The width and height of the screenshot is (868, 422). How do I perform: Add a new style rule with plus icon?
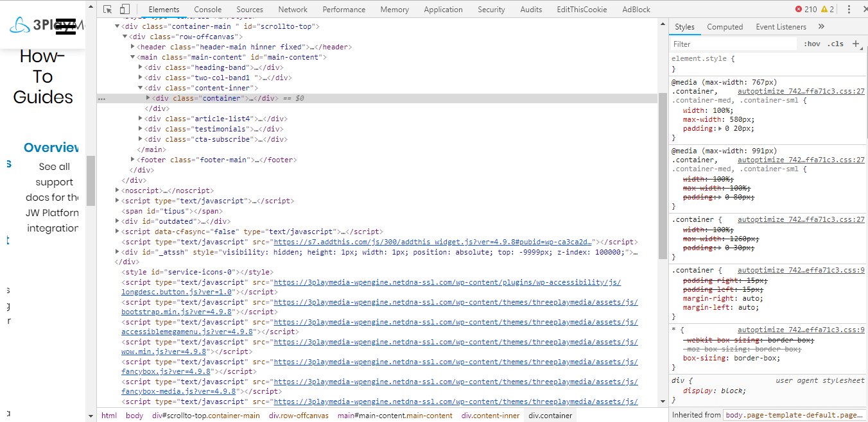coord(856,44)
